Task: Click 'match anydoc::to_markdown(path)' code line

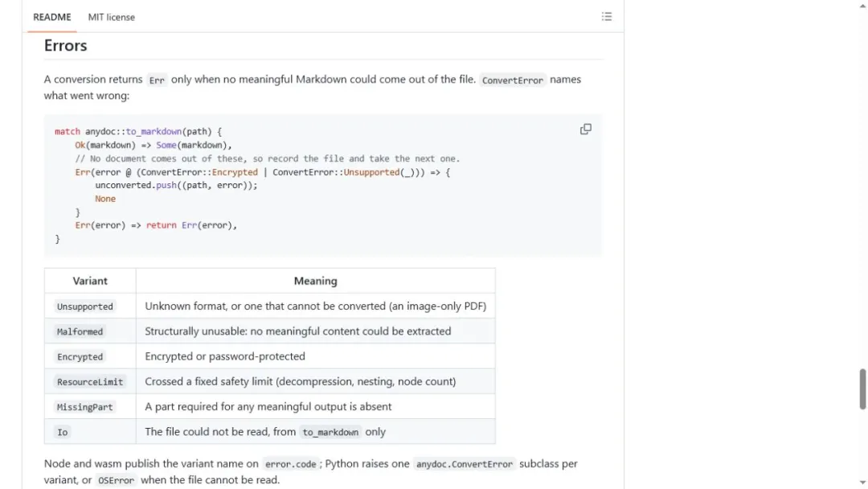Action: (x=138, y=131)
